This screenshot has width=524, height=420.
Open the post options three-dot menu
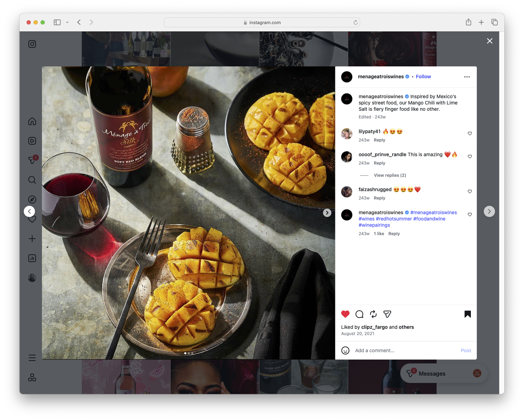pos(467,77)
